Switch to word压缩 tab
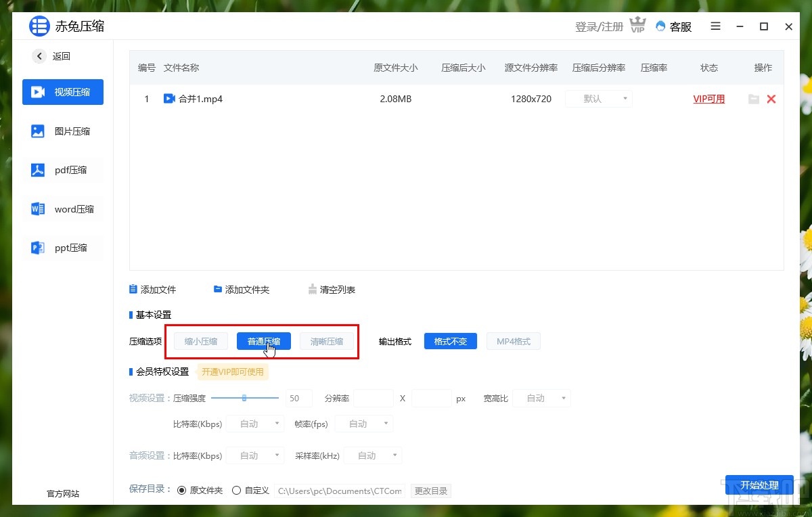 pos(63,209)
